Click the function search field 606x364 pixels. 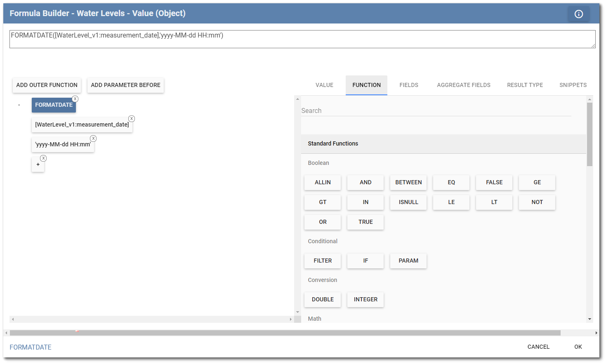(436, 110)
